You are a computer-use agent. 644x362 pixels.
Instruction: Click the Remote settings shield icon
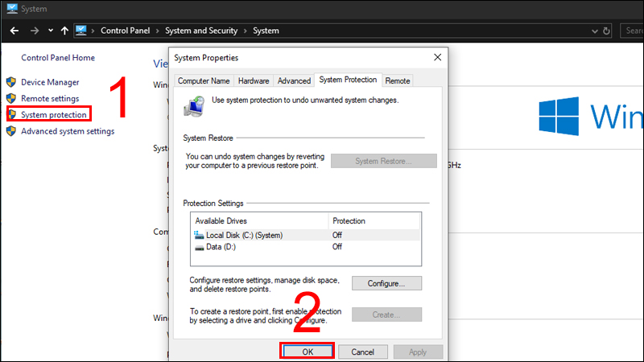(11, 98)
